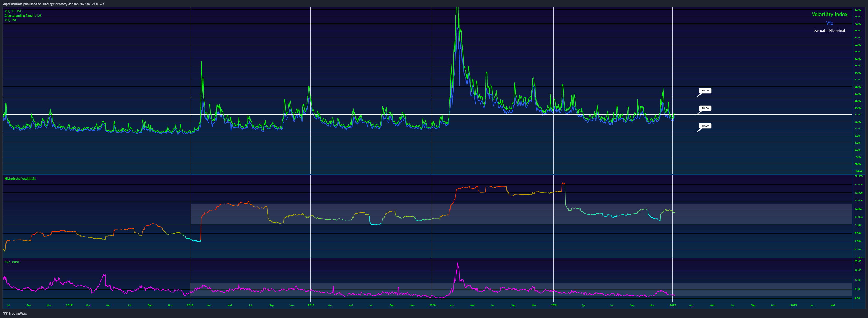Click the 0.00% value on volatility scale

[859, 250]
